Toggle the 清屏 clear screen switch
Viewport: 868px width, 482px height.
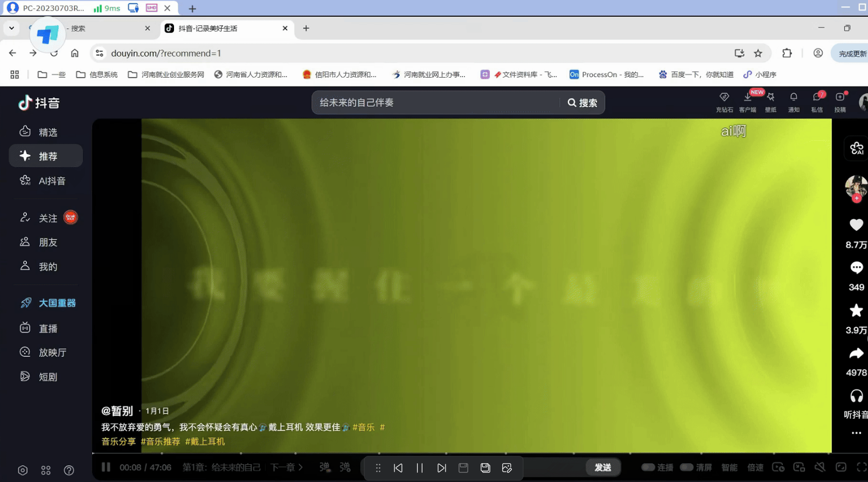[x=686, y=467]
